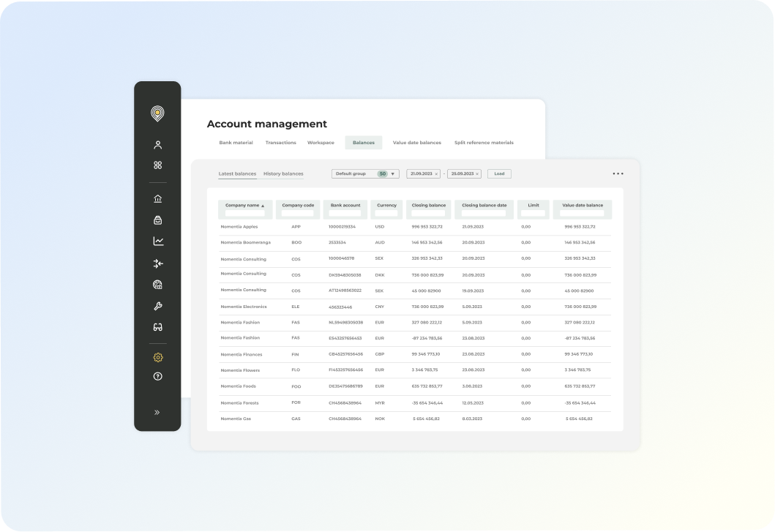This screenshot has width=775, height=532.
Task: Open the glasses icon in sidebar
Action: (157, 327)
